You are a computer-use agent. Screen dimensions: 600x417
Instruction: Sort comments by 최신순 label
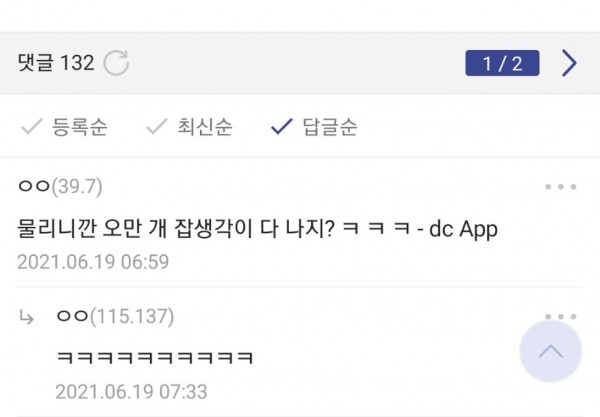tap(205, 127)
